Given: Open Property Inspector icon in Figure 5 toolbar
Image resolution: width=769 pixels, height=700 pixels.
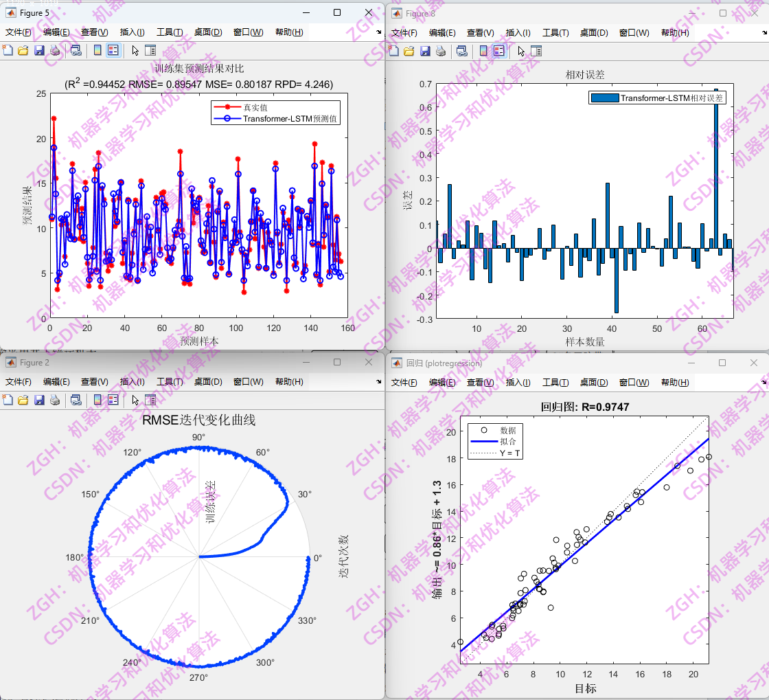Looking at the screenshot, I should pos(150,50).
